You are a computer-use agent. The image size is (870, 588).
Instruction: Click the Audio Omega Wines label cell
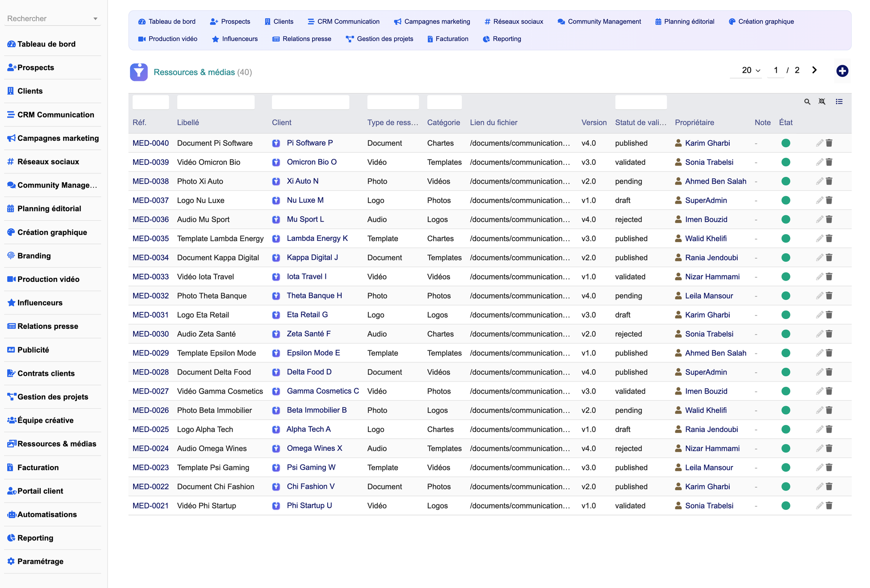pyautogui.click(x=212, y=448)
